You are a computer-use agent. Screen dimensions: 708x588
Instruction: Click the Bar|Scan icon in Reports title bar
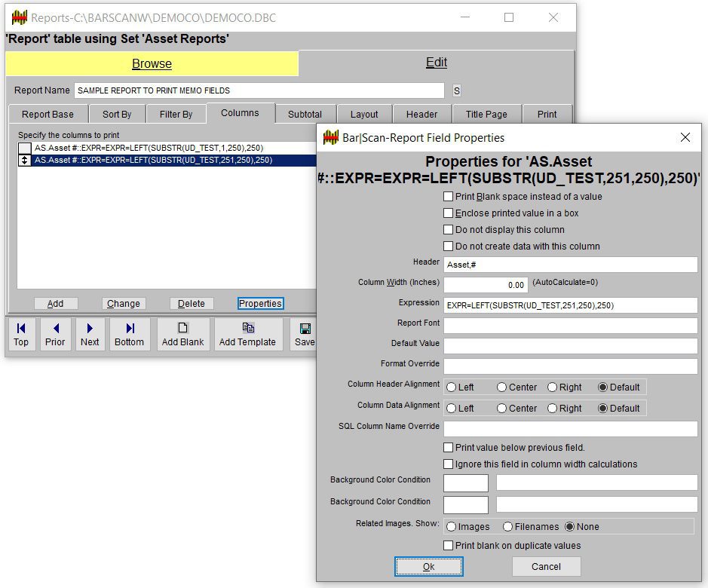click(x=19, y=17)
